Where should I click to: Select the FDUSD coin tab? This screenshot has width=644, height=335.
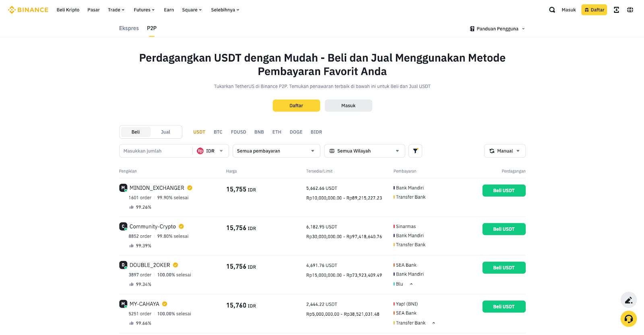click(x=239, y=132)
